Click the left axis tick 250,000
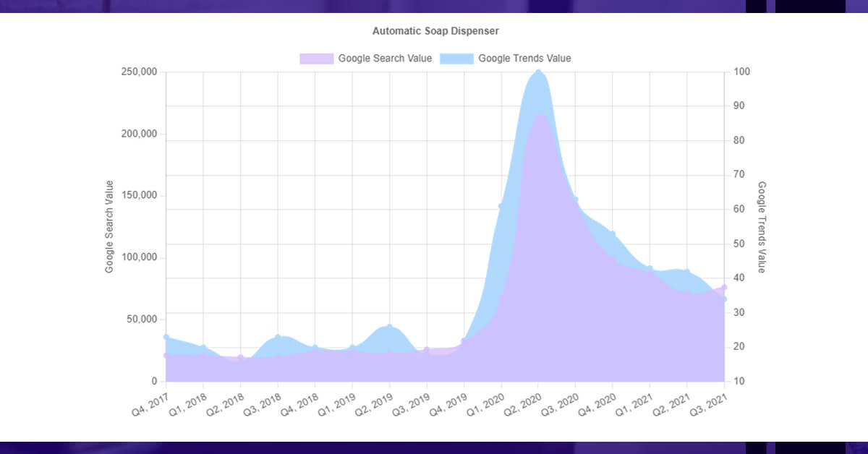Screen dimensions: 868x454 point(138,72)
